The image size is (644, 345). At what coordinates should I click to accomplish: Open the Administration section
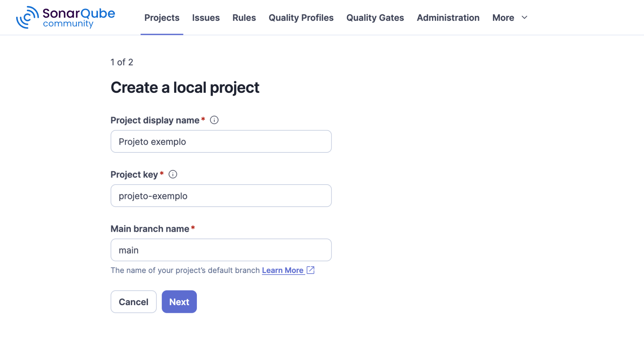pos(448,18)
